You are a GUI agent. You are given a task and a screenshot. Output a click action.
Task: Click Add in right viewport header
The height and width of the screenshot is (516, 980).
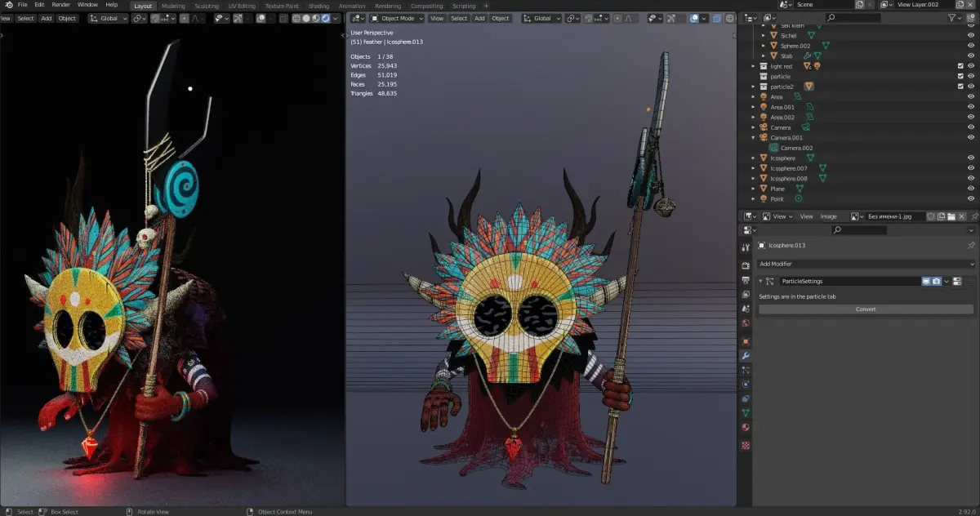[x=479, y=18]
